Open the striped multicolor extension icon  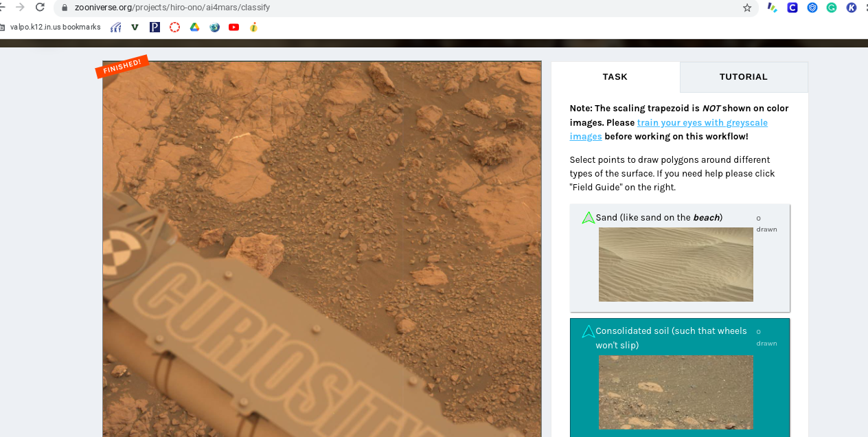(773, 8)
